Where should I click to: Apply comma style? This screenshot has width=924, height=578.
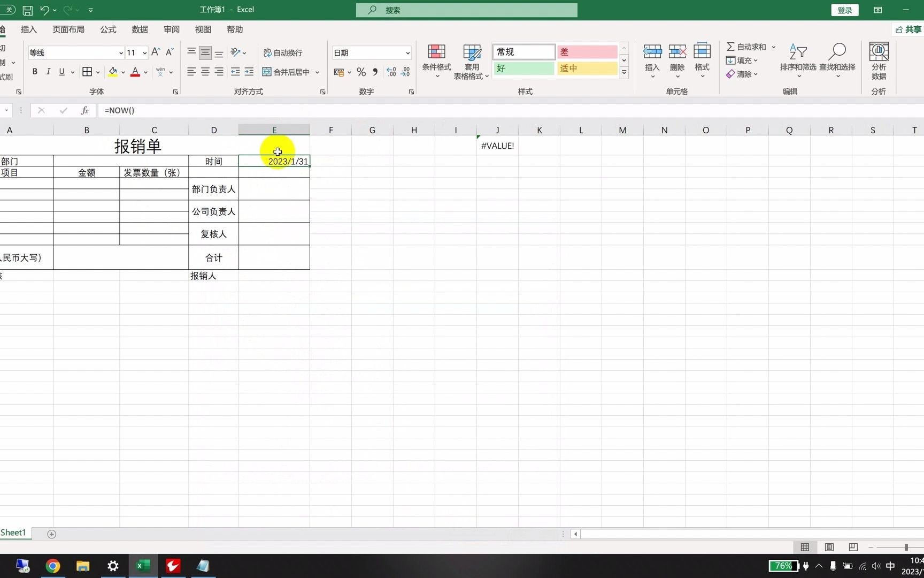[x=375, y=72]
